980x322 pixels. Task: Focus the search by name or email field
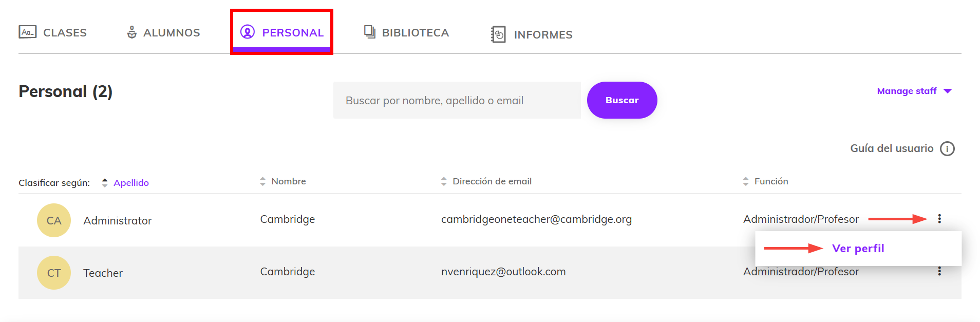(x=457, y=100)
